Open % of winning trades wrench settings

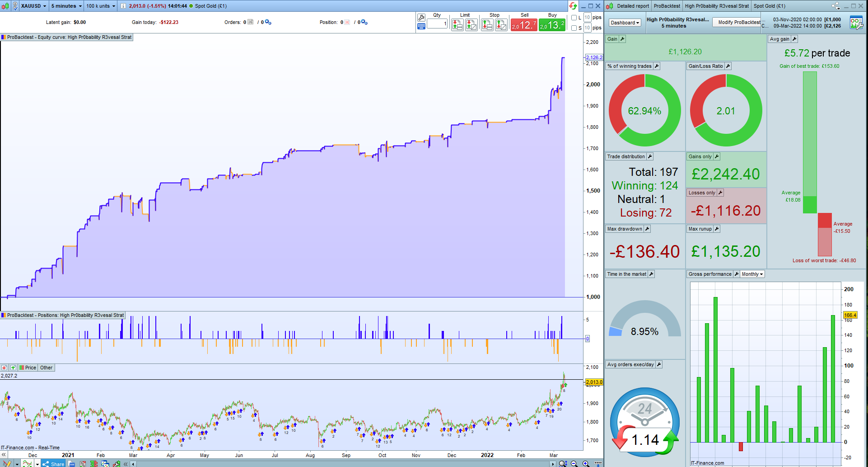click(x=657, y=66)
